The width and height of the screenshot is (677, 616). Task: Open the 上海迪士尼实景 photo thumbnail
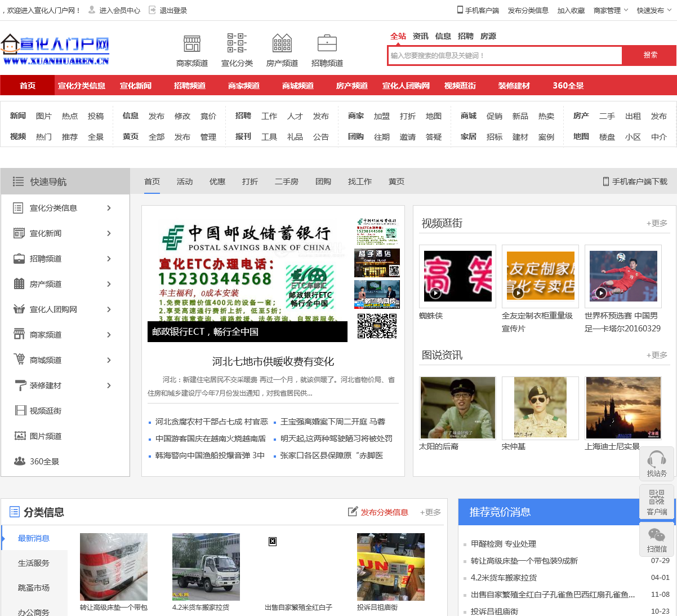(623, 408)
